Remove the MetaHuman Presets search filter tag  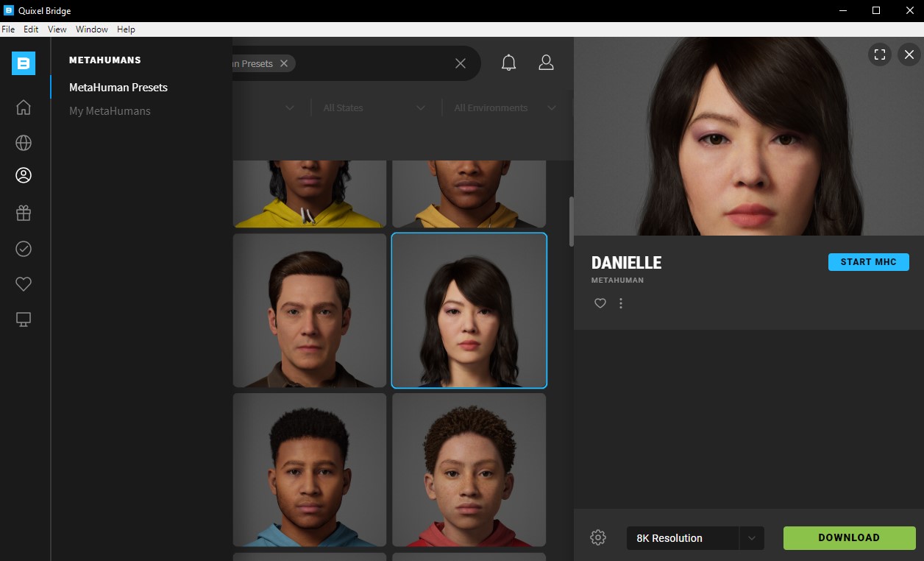point(284,63)
